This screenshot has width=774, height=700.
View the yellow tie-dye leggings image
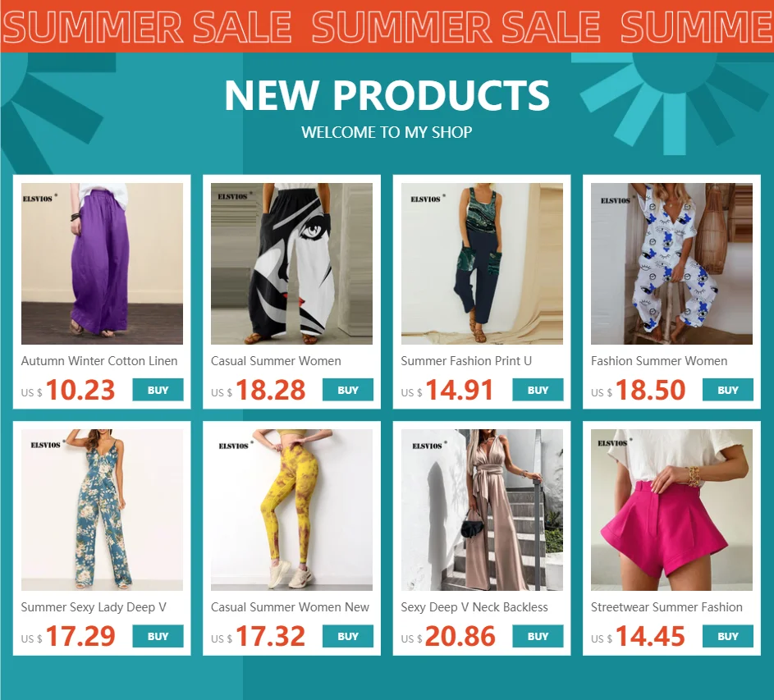click(291, 510)
